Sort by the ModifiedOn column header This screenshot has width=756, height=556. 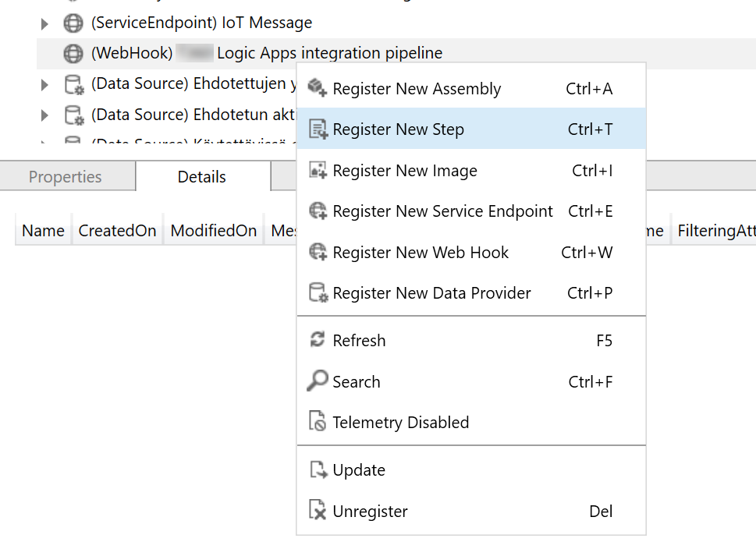214,231
